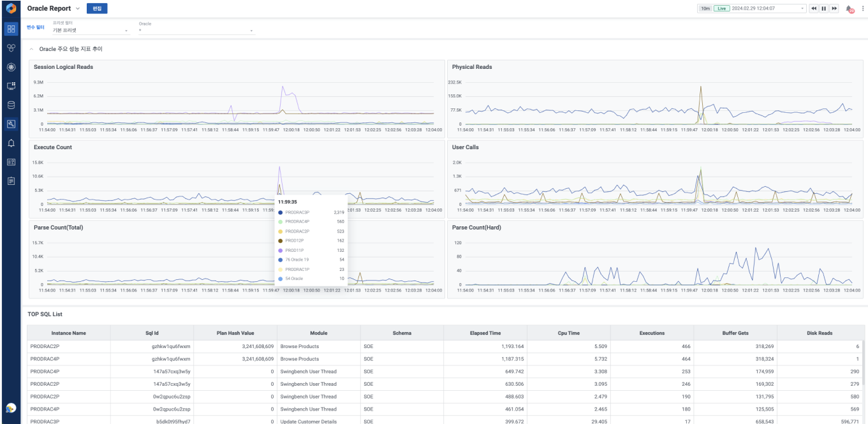
Task: Click the elapsed time value 1,193.164
Action: (512, 346)
